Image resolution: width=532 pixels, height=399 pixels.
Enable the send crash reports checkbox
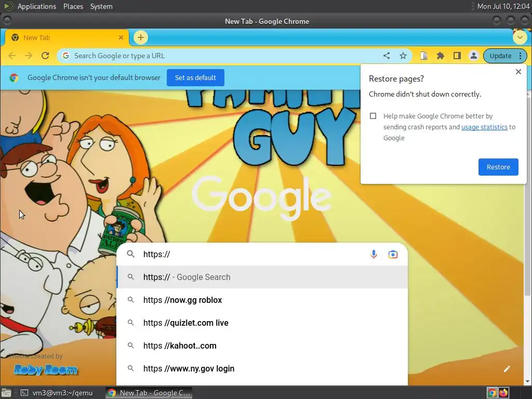point(373,116)
